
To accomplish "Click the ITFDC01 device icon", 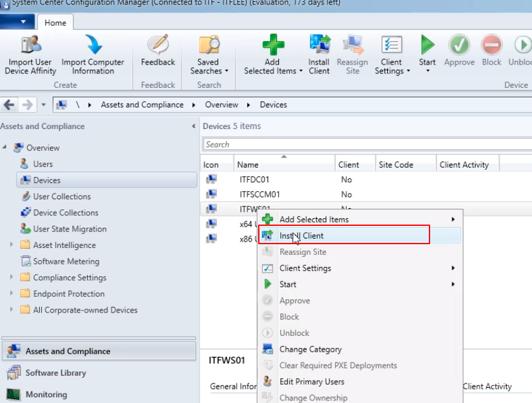I will [x=211, y=179].
